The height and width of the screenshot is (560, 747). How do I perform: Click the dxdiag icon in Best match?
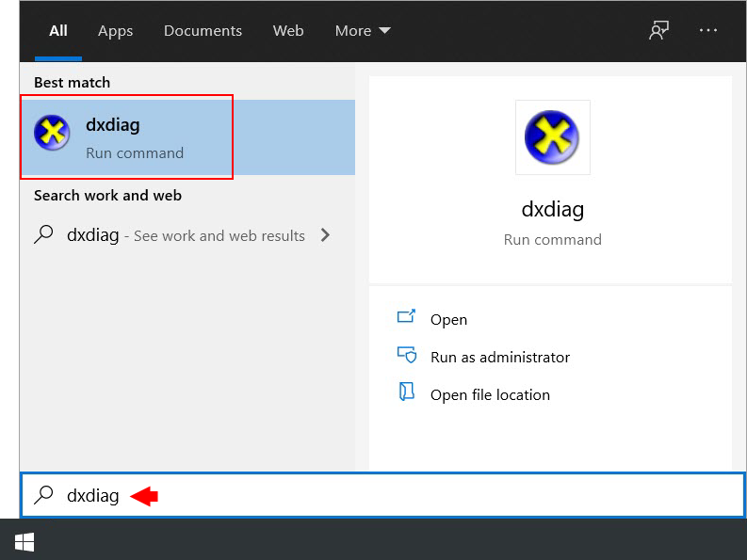click(x=52, y=133)
